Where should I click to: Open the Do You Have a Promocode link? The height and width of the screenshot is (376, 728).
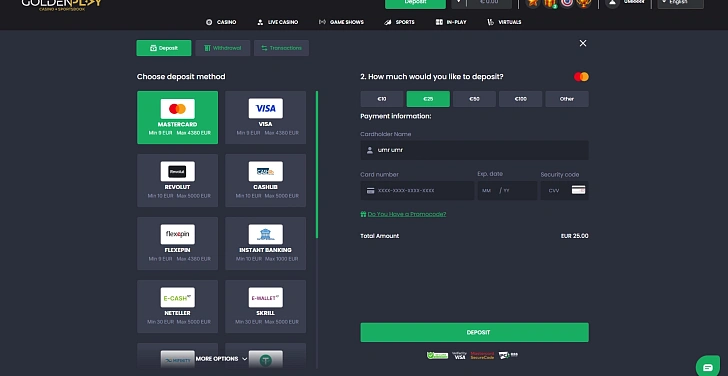[x=407, y=214]
